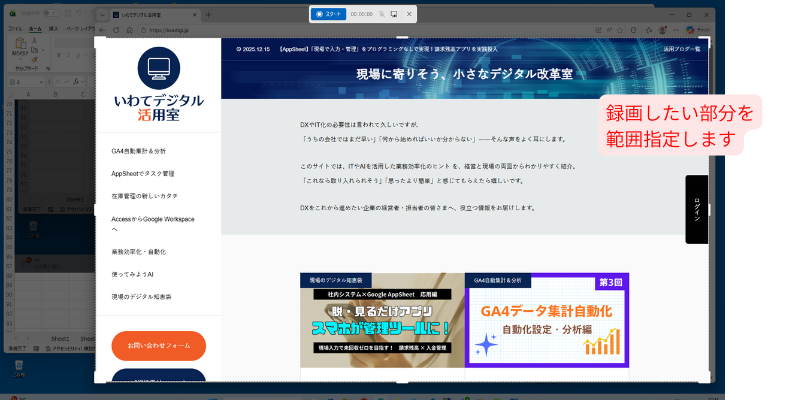
Task: Click the save icon in Excel title bar
Action: [x=68, y=13]
